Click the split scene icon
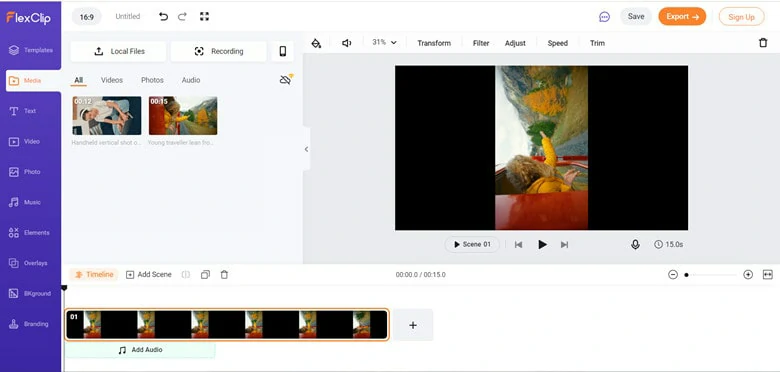This screenshot has width=780, height=372. [186, 275]
